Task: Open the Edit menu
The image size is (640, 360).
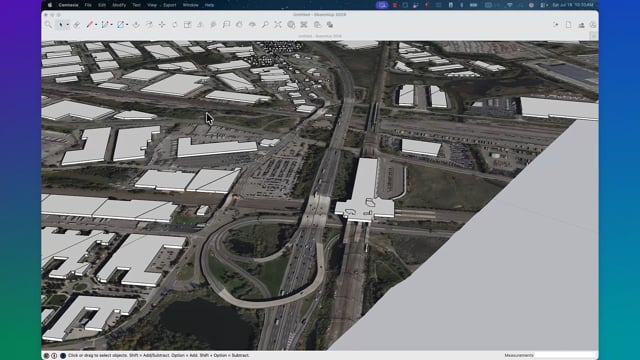Action: (x=102, y=5)
